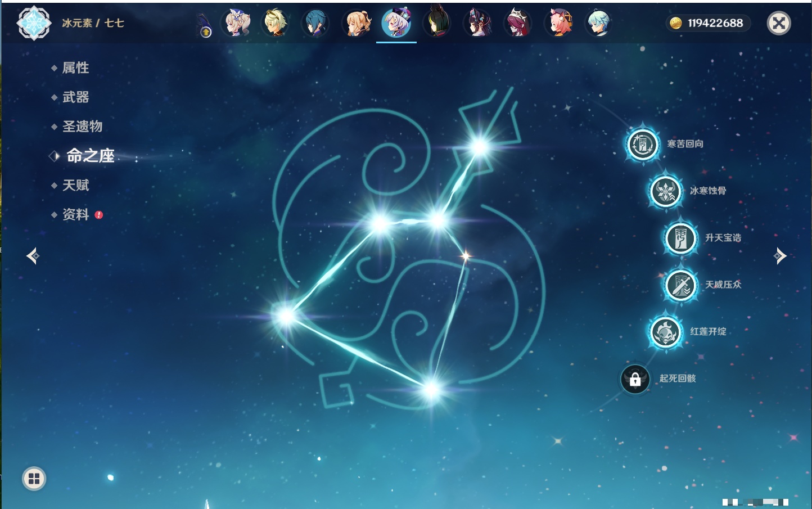Click the 起死回骸 label text
812x509 pixels.
(678, 379)
